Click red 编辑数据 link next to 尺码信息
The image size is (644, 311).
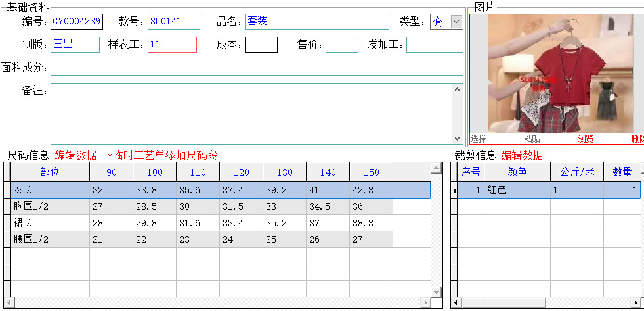point(76,155)
